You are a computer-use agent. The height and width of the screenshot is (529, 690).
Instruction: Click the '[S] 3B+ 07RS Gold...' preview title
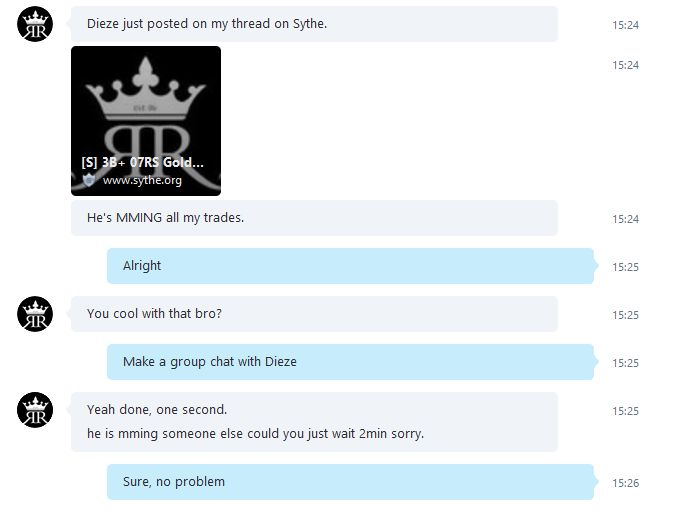point(143,162)
